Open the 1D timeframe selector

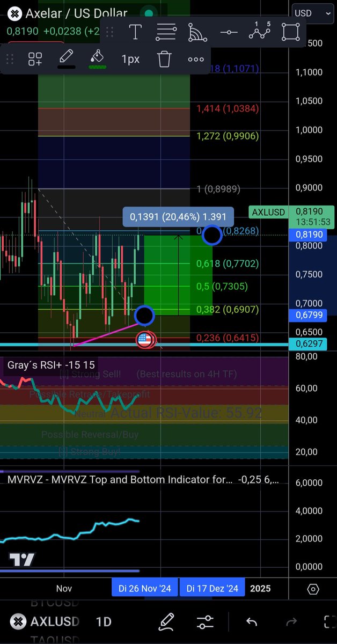(104, 622)
